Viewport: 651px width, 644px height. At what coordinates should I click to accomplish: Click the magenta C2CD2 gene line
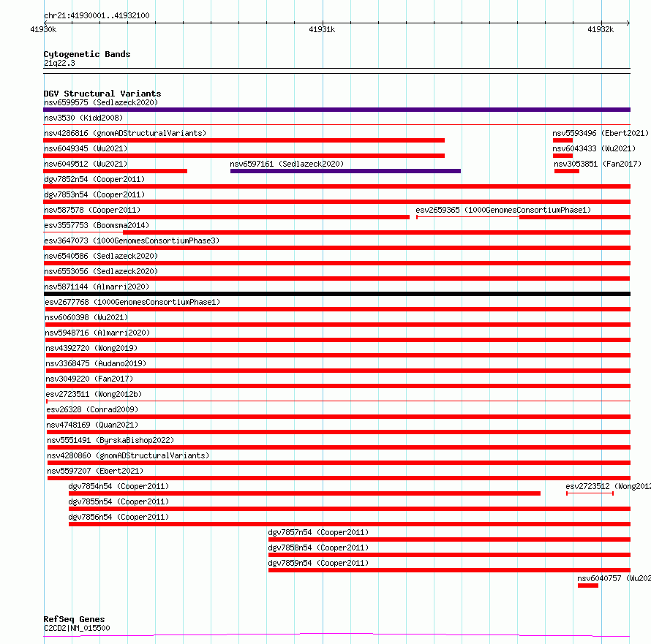point(336,634)
